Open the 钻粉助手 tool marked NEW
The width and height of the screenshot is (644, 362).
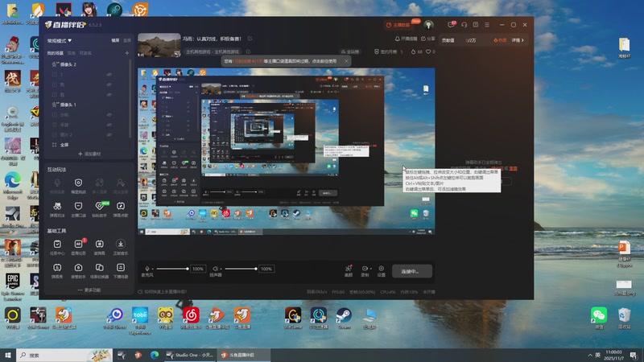pos(99,208)
